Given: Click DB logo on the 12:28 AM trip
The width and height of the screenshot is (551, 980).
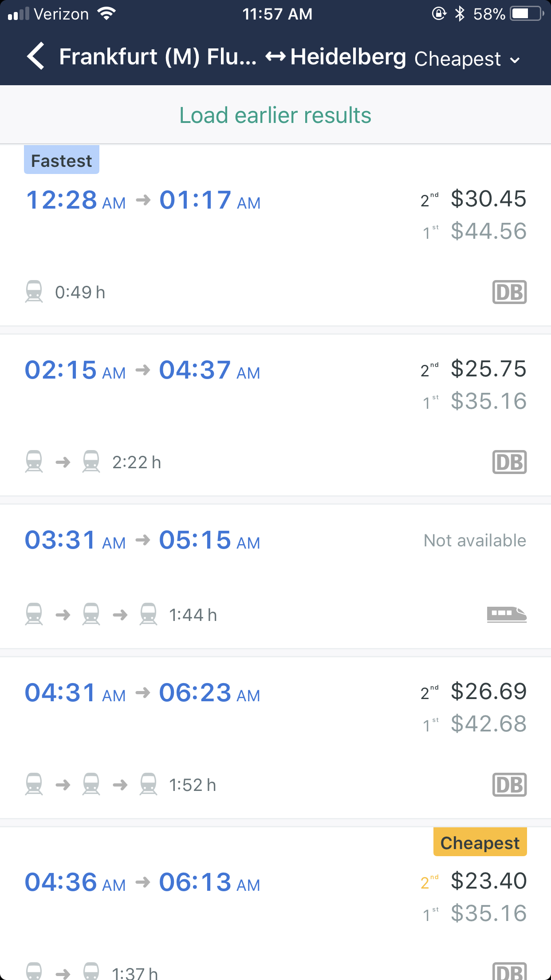Looking at the screenshot, I should 509,292.
